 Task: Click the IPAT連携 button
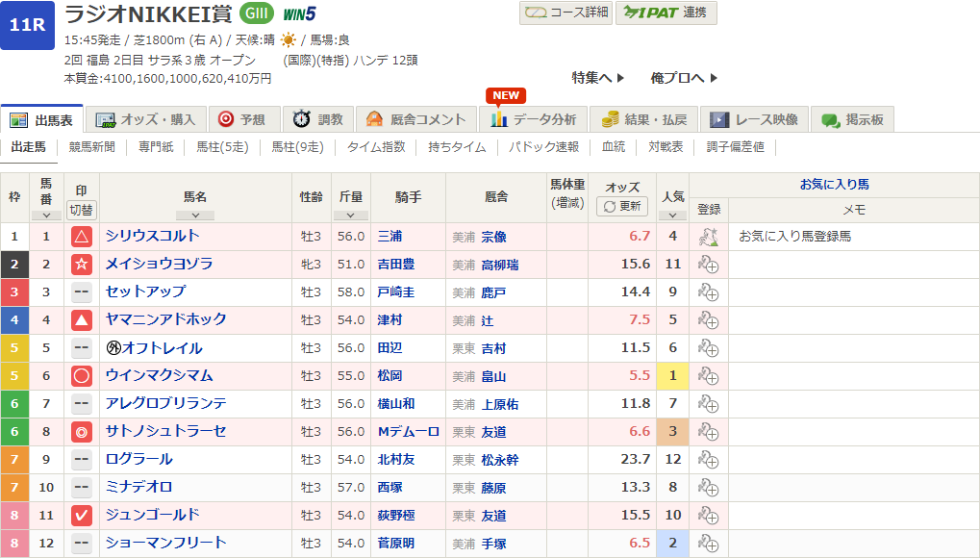[665, 13]
